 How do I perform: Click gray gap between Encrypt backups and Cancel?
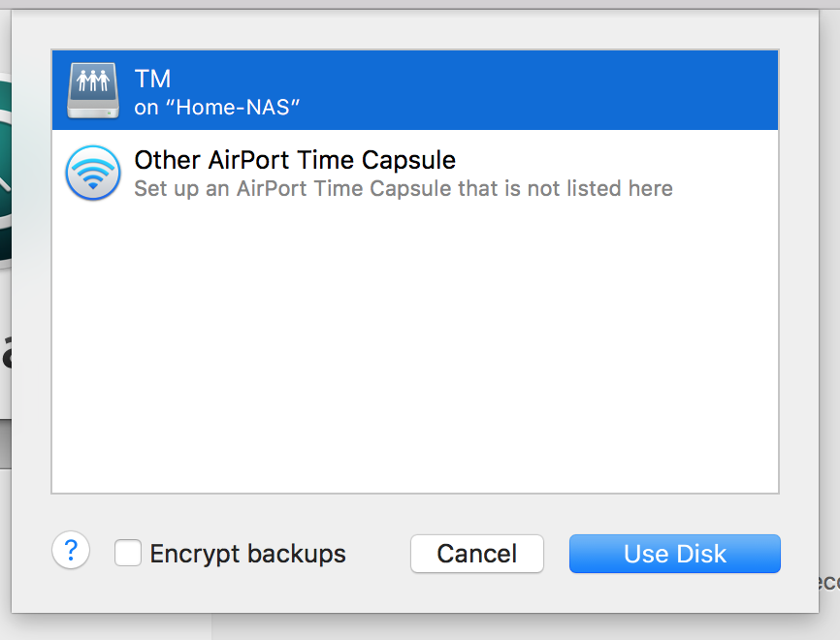378,554
